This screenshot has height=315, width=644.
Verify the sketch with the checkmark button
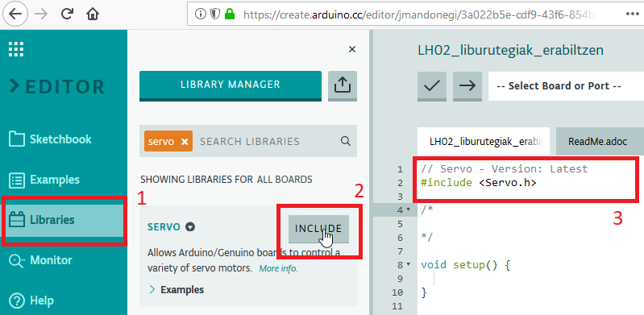click(x=432, y=86)
